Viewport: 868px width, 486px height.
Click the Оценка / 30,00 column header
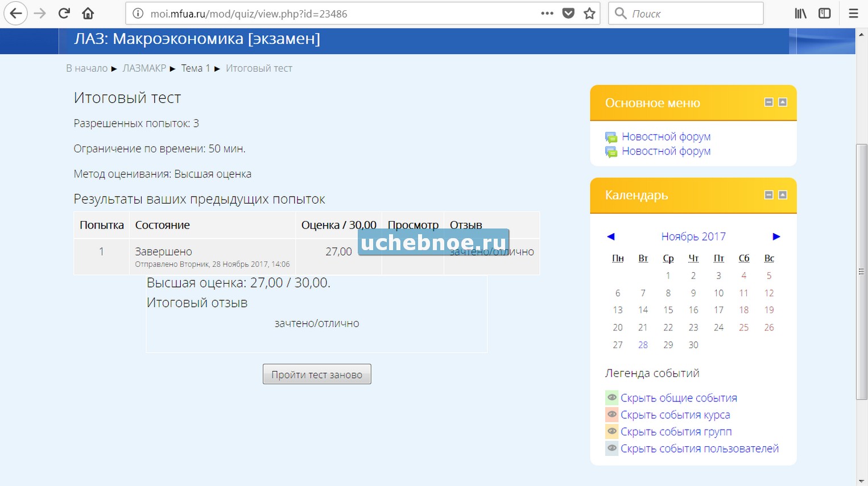339,225
